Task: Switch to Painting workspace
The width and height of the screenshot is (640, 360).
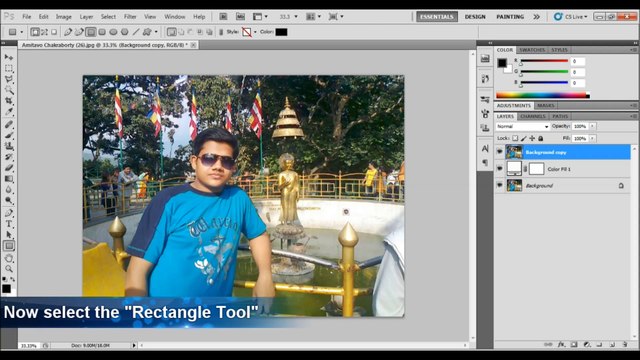Action: tap(510, 17)
